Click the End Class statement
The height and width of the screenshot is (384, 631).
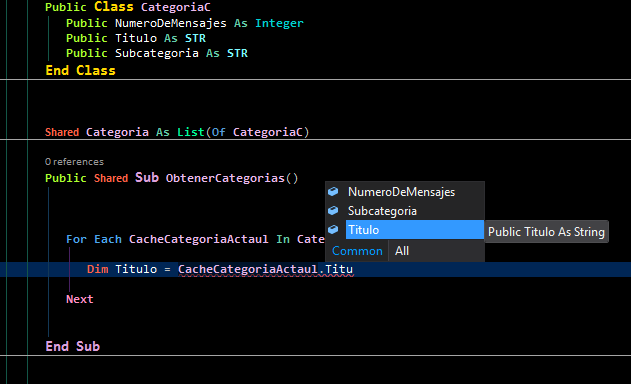pos(80,70)
